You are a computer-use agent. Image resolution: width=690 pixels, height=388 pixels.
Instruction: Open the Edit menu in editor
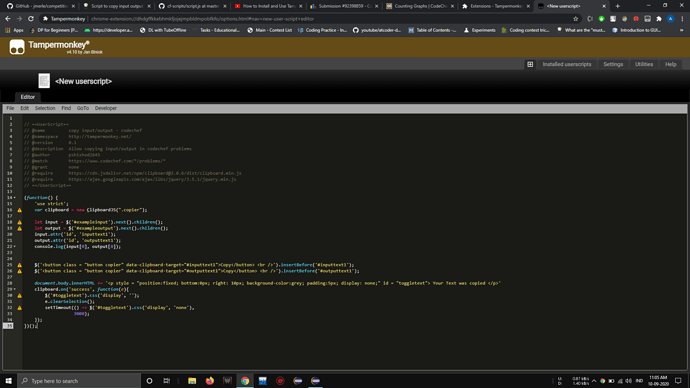pos(25,108)
